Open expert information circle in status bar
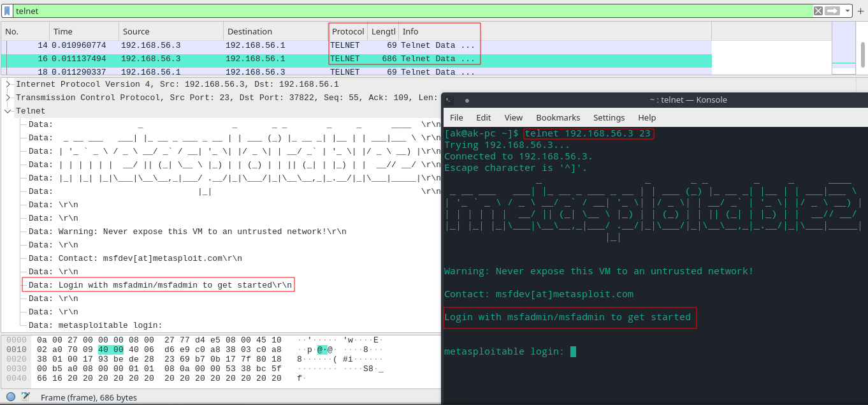The image size is (868, 405). coord(10,397)
